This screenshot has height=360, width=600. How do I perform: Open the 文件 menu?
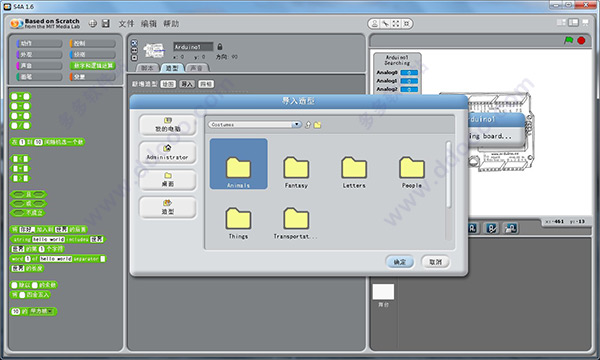click(126, 24)
